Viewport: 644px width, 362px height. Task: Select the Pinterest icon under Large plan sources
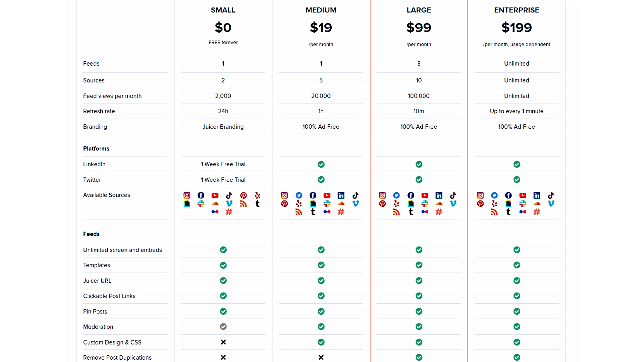click(x=382, y=203)
